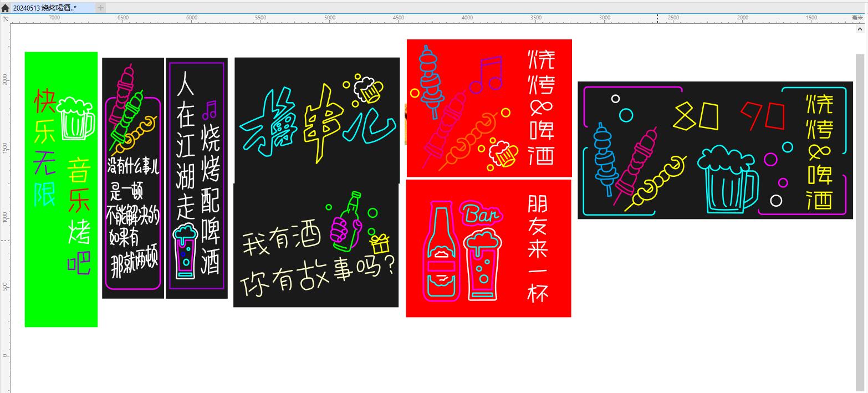Click the ruler origin corner icon
Image resolution: width=868 pixels, height=393 pixels.
click(x=5, y=18)
